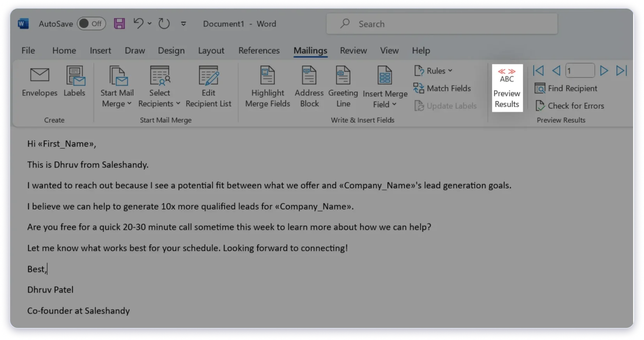Expand the Undo history dropdown arrow
Viewport: 644px width, 340px height.
149,24
